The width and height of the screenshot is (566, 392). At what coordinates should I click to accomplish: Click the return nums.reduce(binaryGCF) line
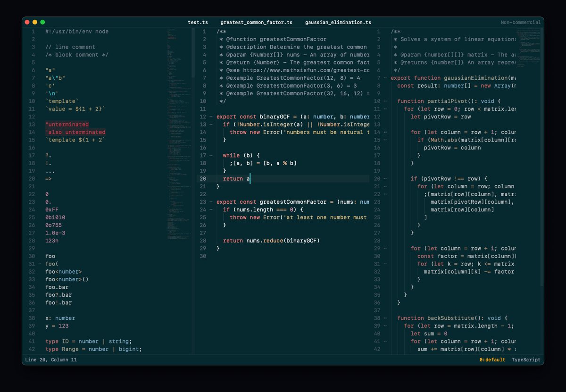pos(271,241)
